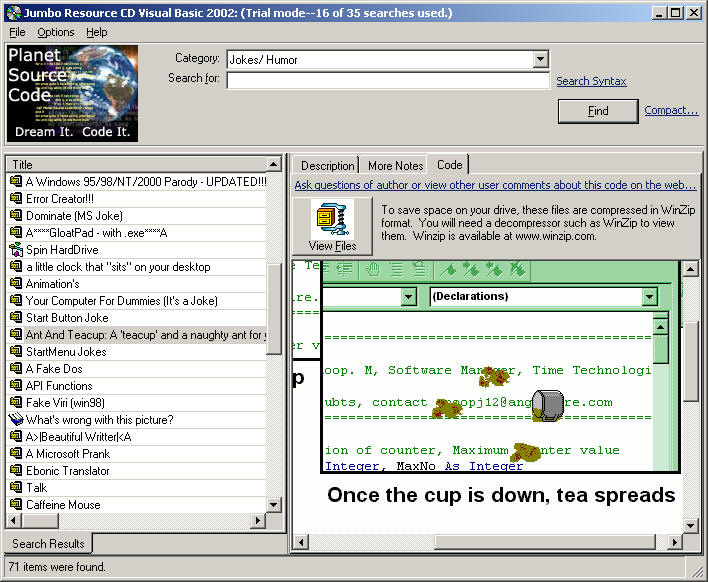Click the icon beside 'Ant And Teacup'
This screenshot has width=708, height=582.
point(16,335)
